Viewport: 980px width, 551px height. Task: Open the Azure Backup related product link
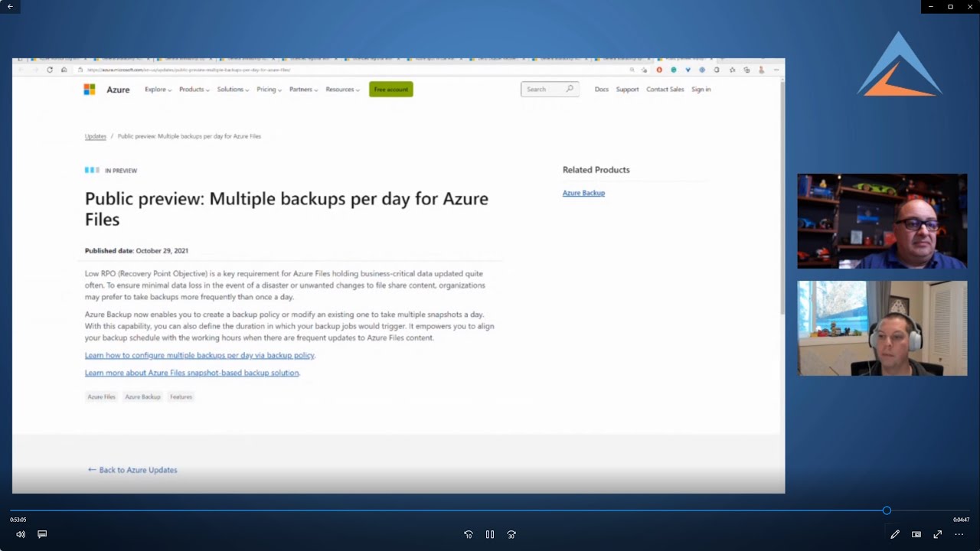point(583,193)
